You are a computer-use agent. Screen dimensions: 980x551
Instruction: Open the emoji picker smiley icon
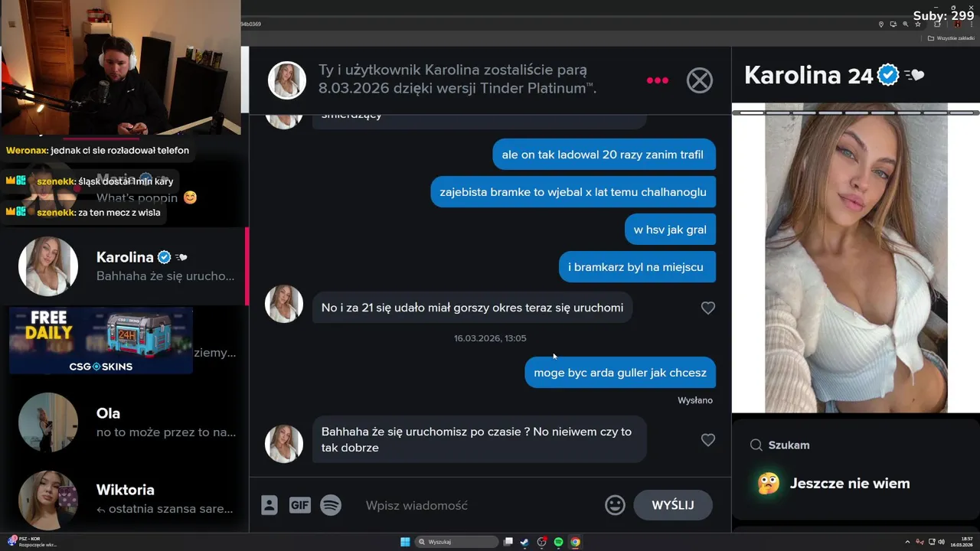tap(615, 505)
